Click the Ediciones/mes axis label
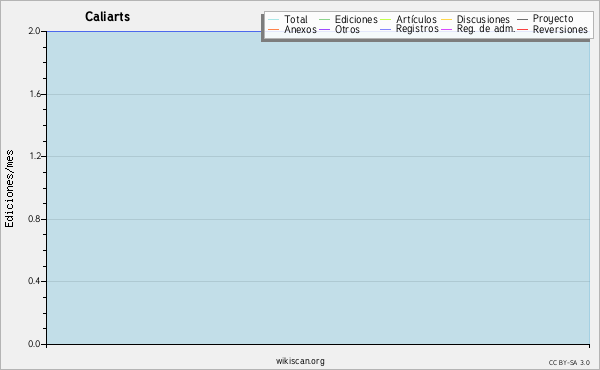 pos(9,189)
